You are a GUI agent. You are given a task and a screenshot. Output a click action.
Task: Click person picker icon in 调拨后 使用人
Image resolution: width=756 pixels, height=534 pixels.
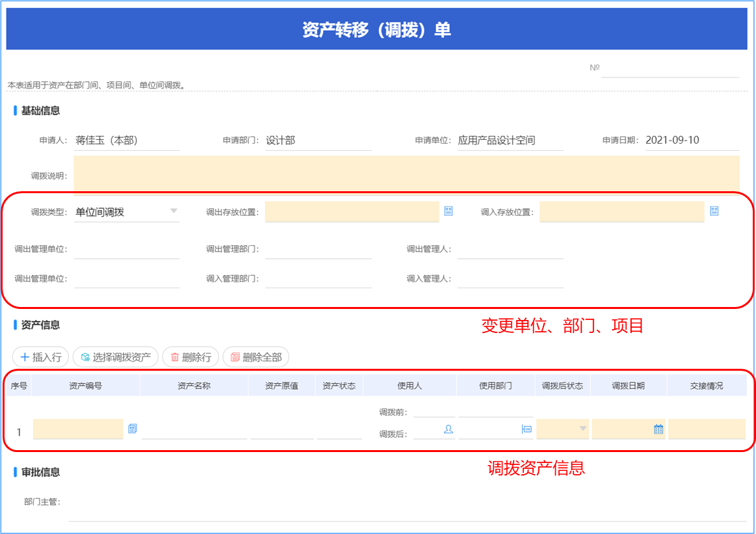coord(448,429)
